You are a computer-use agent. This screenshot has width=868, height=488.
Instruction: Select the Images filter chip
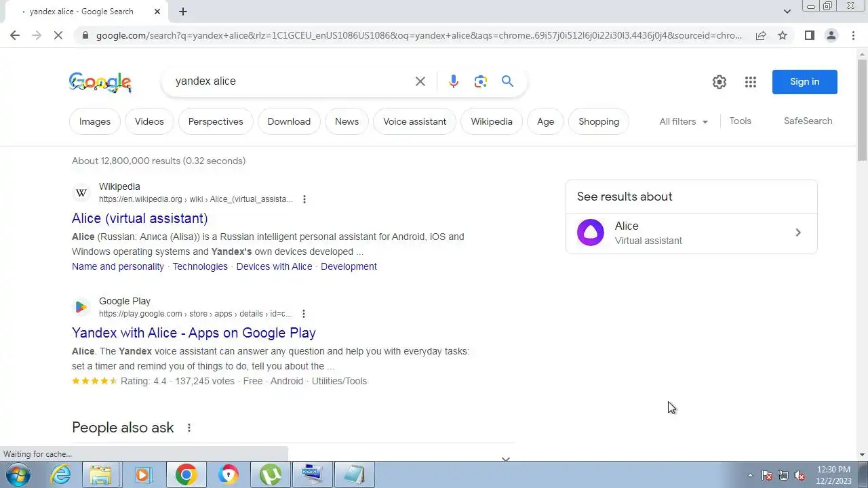click(95, 121)
